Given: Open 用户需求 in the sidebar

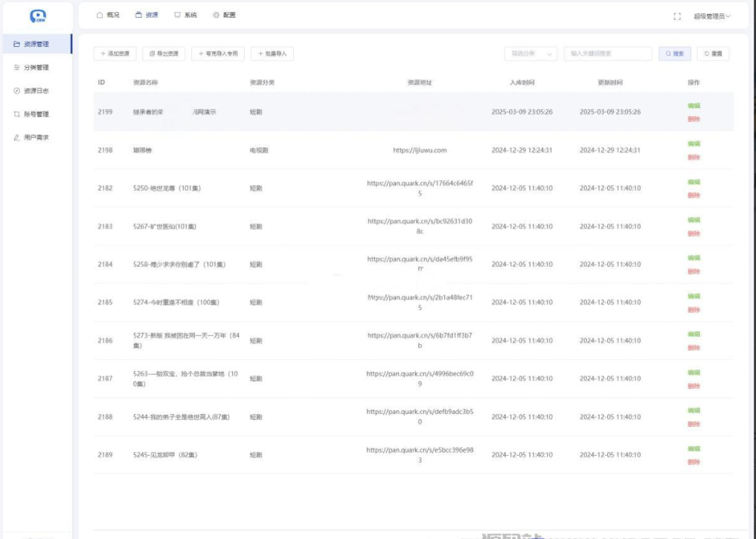Looking at the screenshot, I should point(36,138).
